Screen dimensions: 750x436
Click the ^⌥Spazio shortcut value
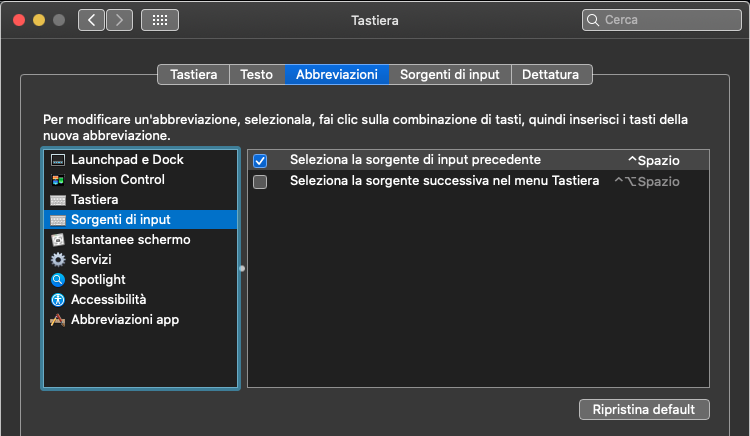click(647, 182)
